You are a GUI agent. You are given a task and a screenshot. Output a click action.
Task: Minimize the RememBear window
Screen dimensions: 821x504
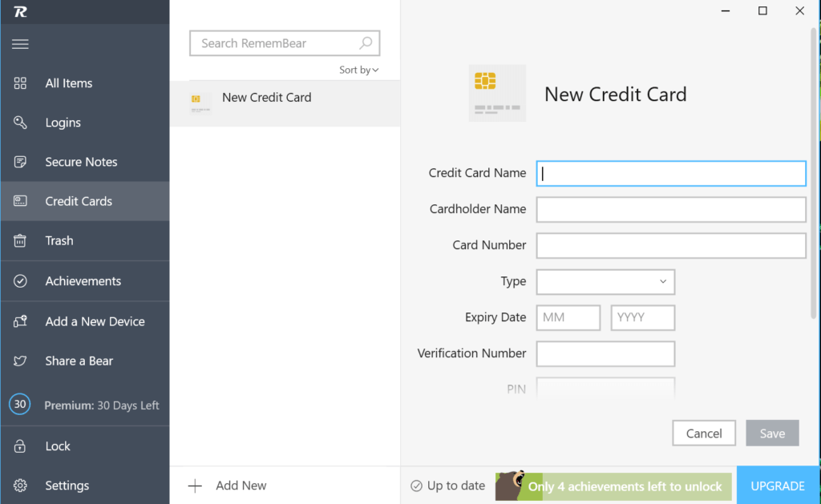725,11
